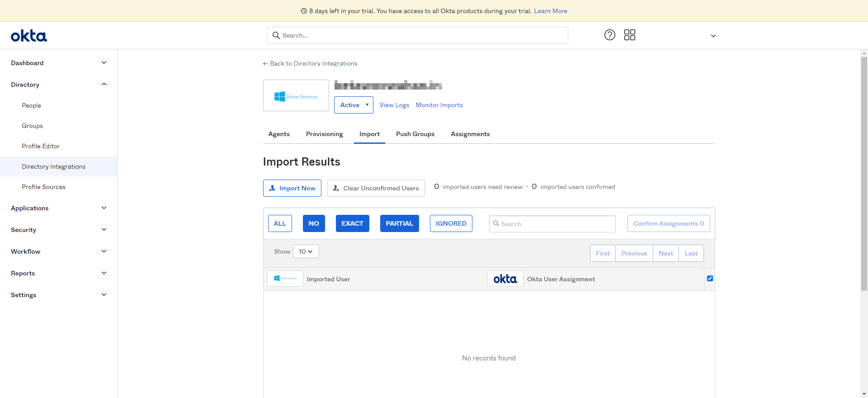Focus the top global Search field
The image size is (868, 398).
tap(417, 35)
